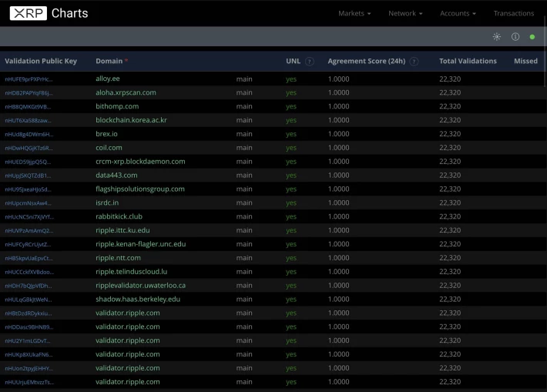Open validator key nHU95JxeaHJoSd...
Viewport: 547px width, 392px height.
28,189
